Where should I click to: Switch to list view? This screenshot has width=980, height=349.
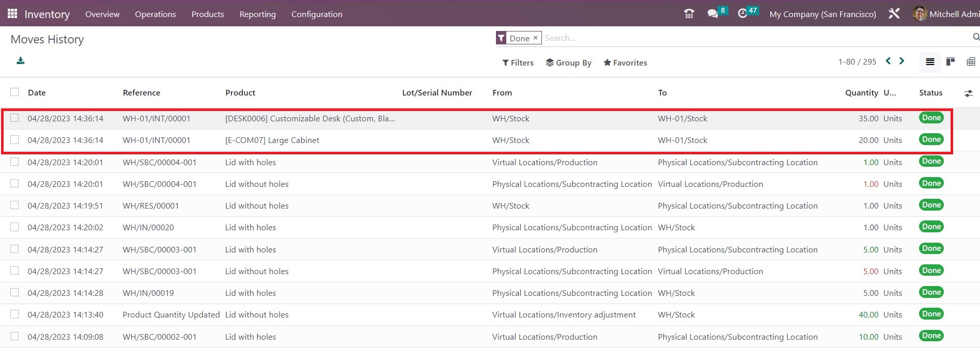pyautogui.click(x=930, y=62)
